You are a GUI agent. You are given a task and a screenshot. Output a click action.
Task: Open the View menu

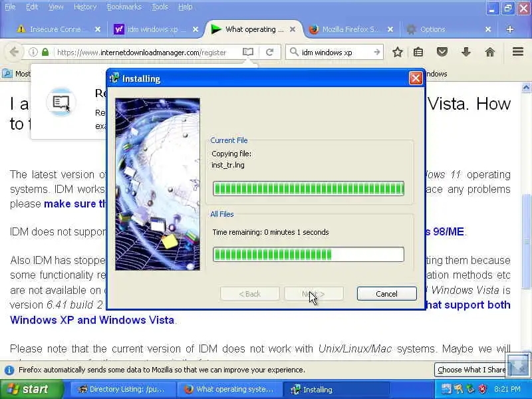[x=56, y=7]
